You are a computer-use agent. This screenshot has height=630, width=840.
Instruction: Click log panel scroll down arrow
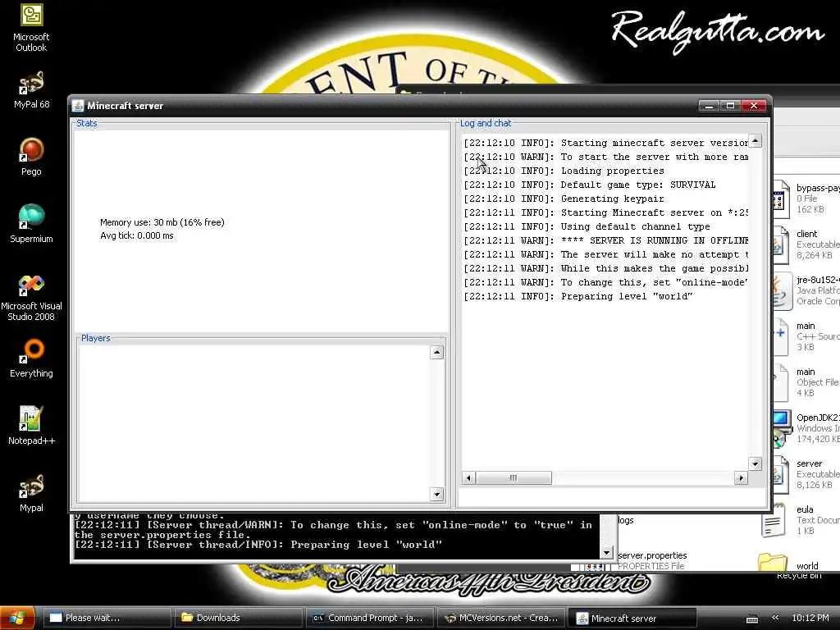tap(755, 464)
